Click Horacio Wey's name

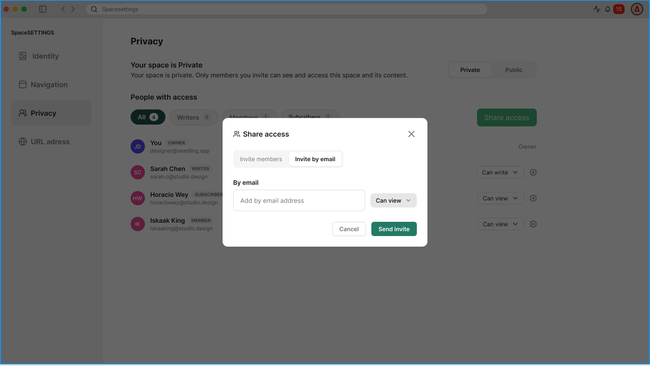point(169,194)
